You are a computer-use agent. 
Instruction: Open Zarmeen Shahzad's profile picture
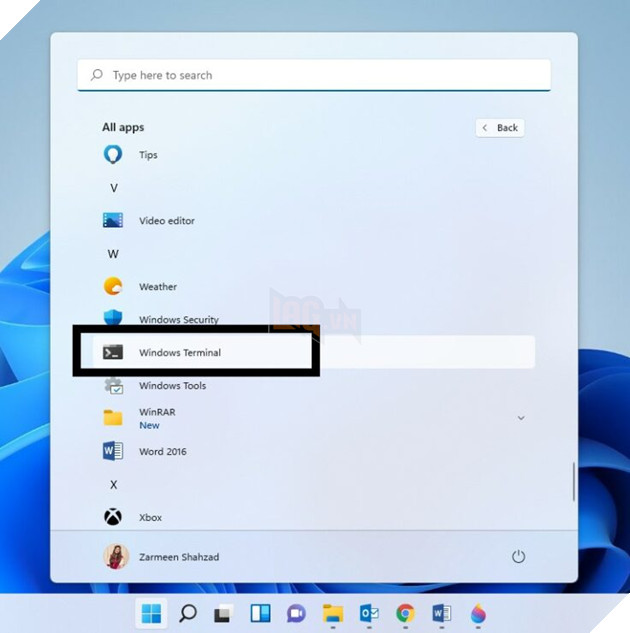116,557
